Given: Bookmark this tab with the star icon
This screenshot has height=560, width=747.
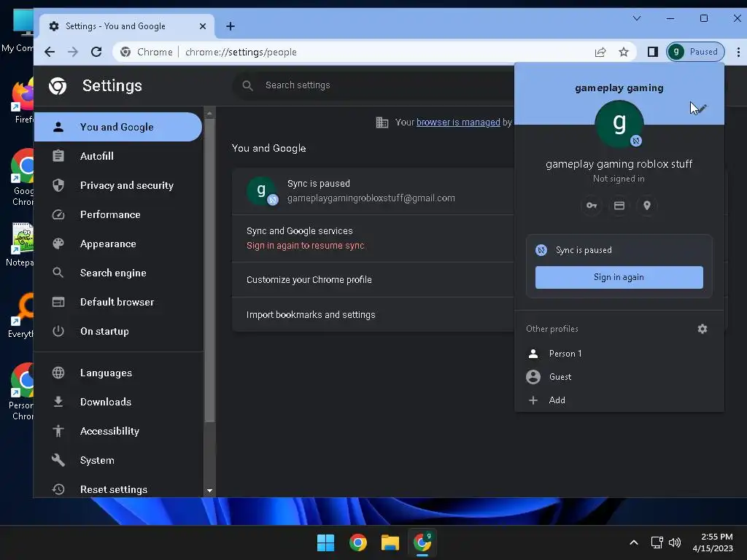Looking at the screenshot, I should pos(624,52).
